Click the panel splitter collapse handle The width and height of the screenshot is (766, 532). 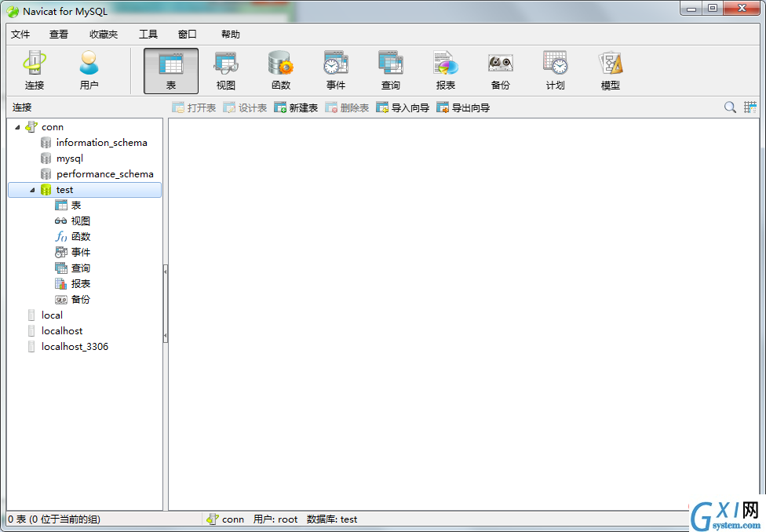click(166, 304)
